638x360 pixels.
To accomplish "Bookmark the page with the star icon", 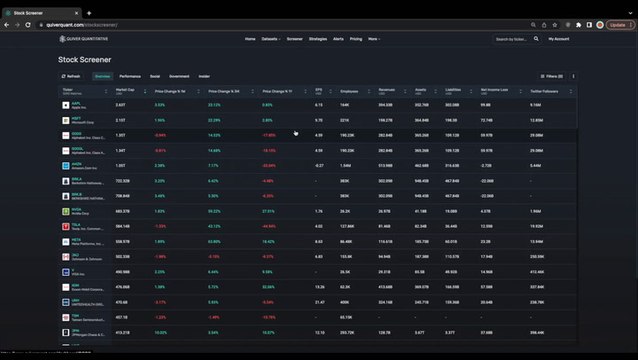I will (555, 25).
